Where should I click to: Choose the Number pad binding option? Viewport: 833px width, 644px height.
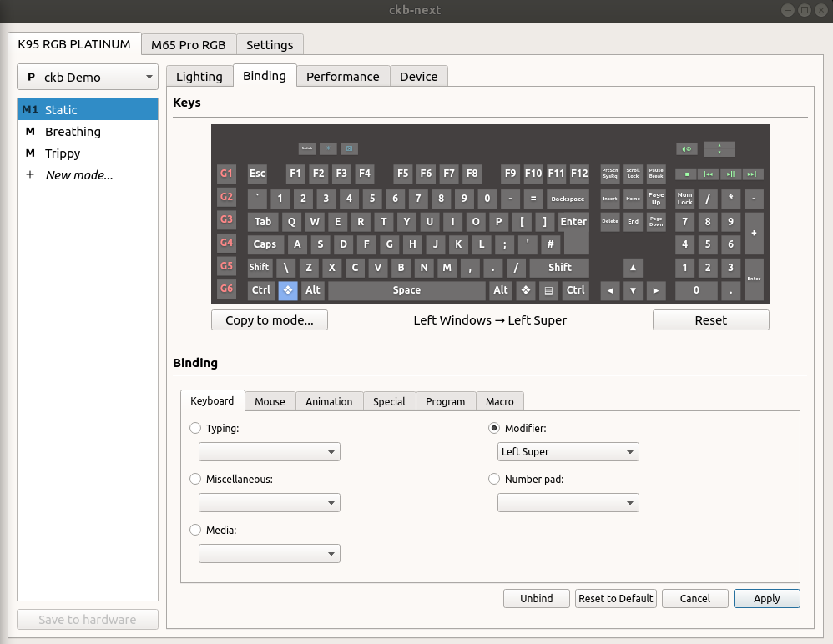[x=493, y=478]
